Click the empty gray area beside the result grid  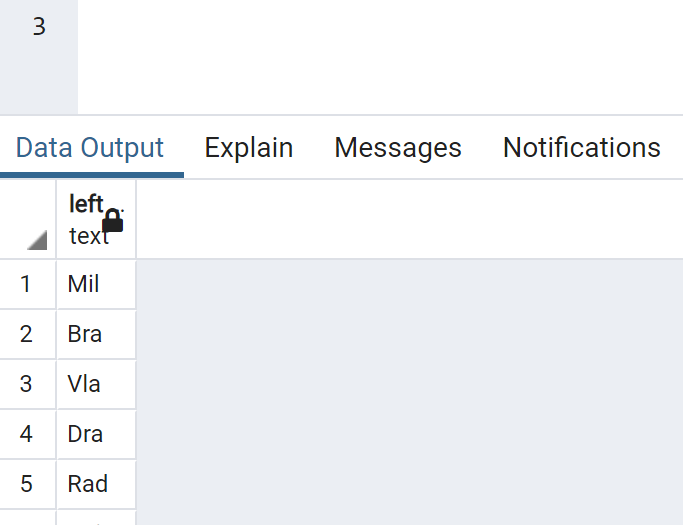[x=409, y=392]
